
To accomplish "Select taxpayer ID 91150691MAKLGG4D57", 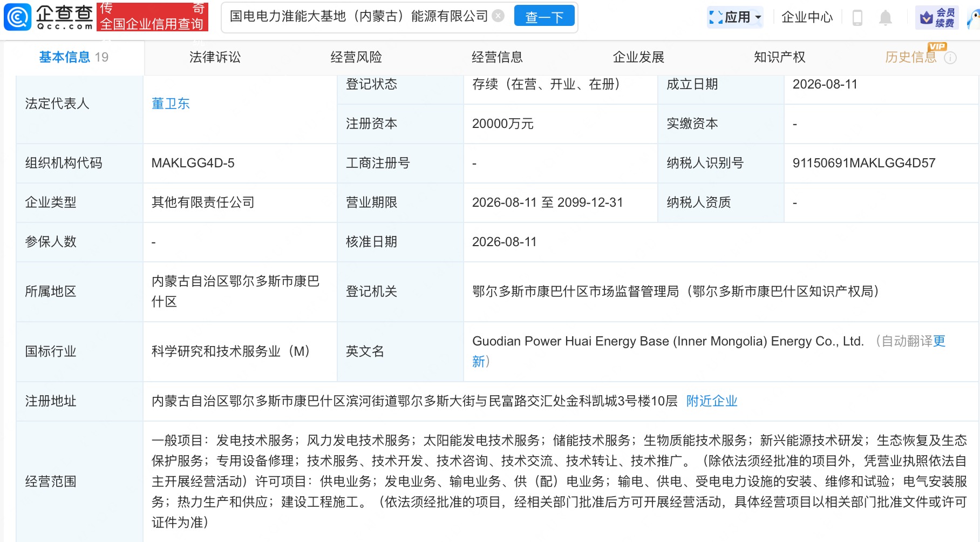I will click(x=864, y=163).
